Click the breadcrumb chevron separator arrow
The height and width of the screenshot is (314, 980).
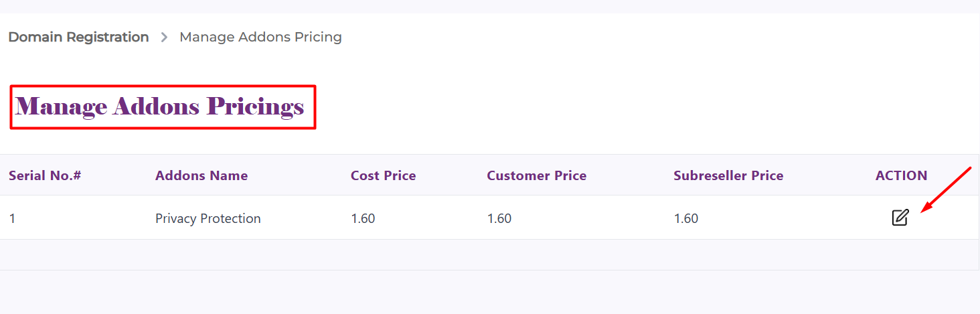164,37
